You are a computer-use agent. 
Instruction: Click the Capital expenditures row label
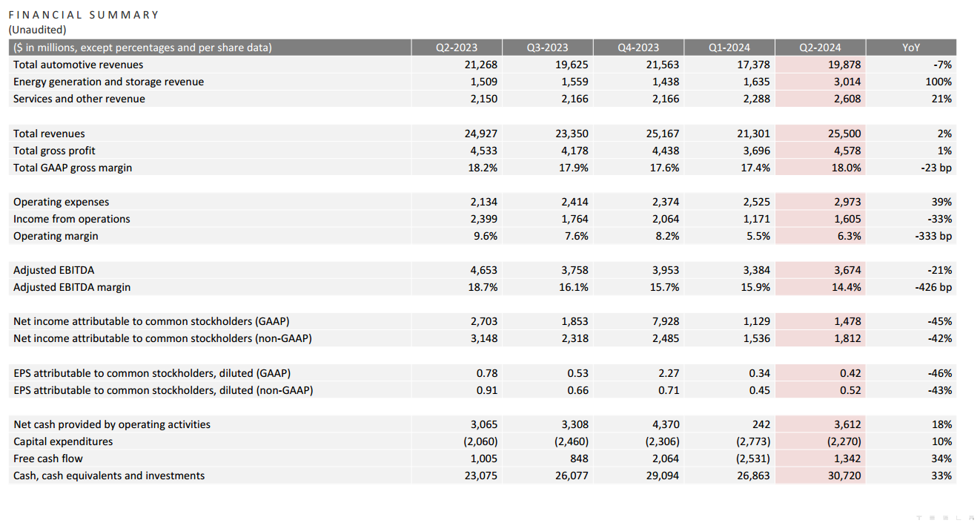pyautogui.click(x=63, y=441)
